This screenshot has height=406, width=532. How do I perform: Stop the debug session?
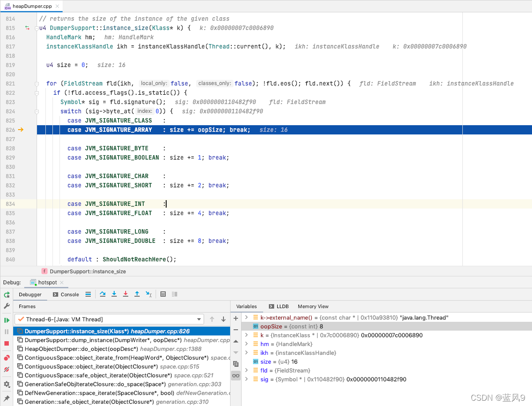point(7,345)
